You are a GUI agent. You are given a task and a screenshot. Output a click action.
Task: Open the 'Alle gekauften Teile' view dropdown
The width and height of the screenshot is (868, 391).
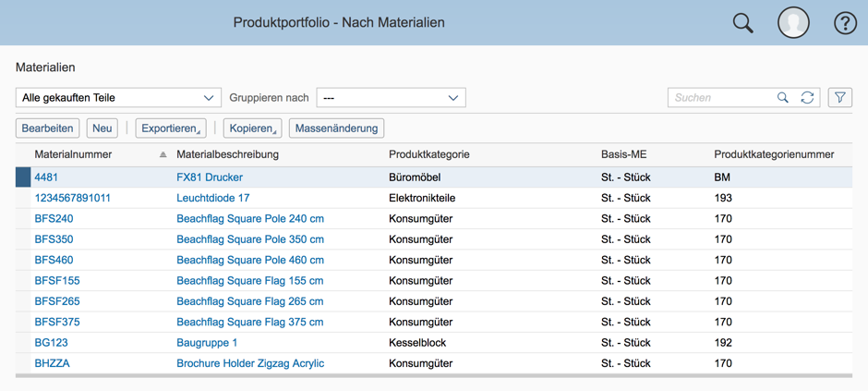[x=118, y=97]
